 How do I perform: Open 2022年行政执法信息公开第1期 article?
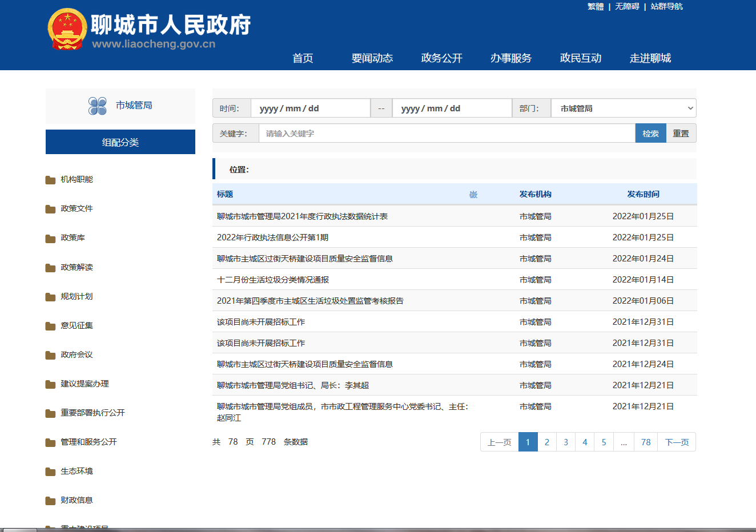[272, 237]
